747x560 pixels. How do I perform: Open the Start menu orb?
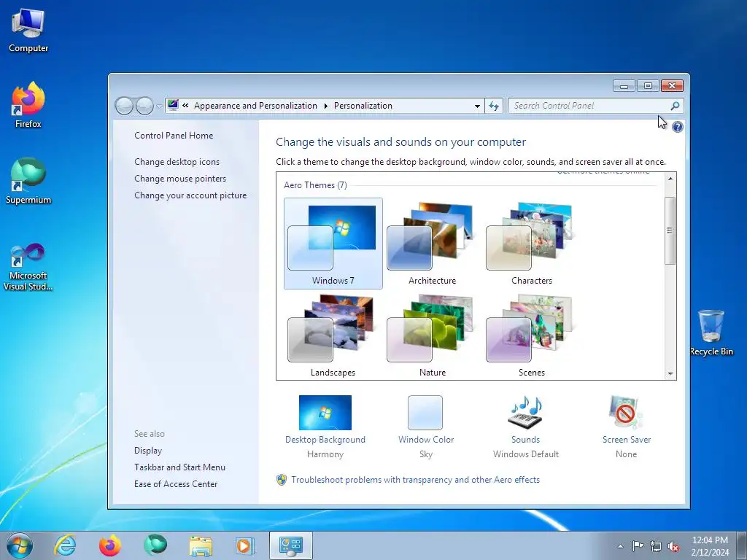[20, 545]
